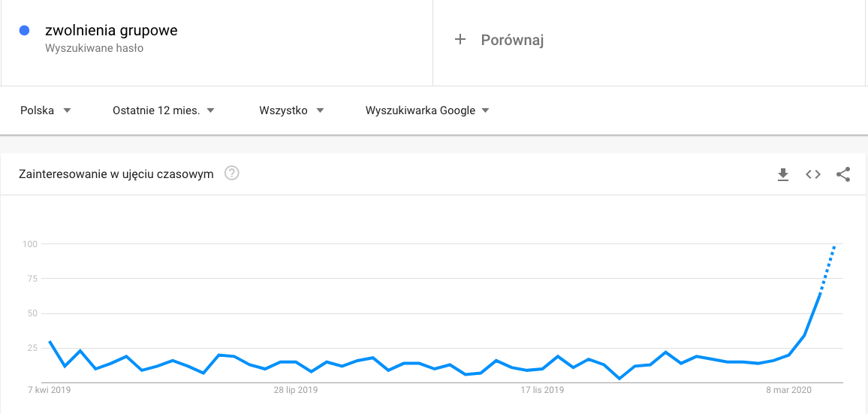Share the chart via share icon
Image resolution: width=868 pixels, height=414 pixels.
843,174
